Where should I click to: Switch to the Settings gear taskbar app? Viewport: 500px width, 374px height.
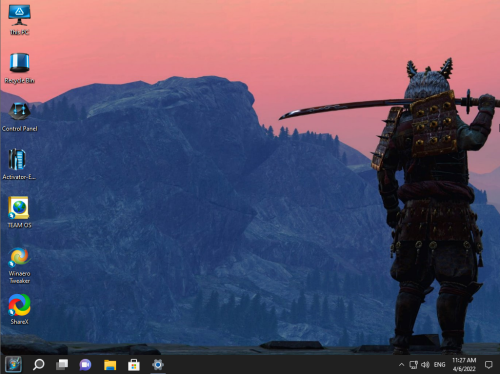click(x=158, y=364)
